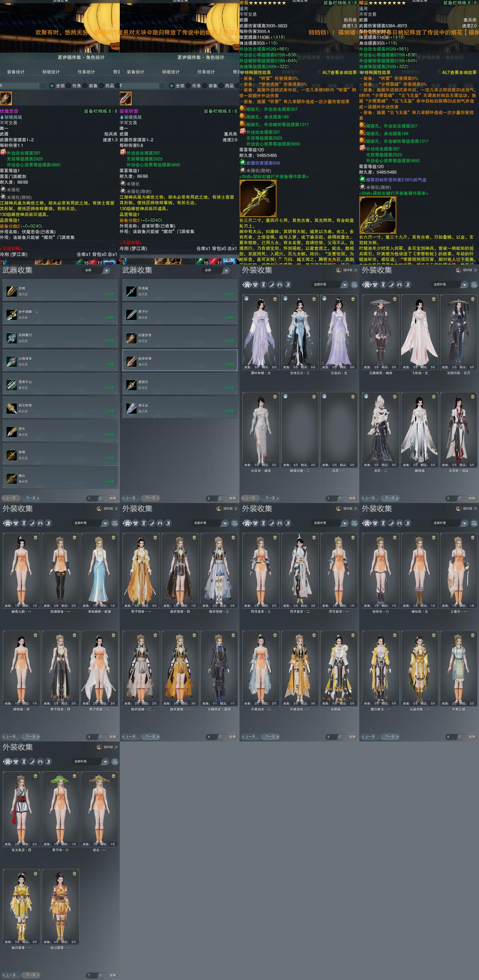Screen dimensions: 479x980
Task: Click 螭尘 icon in weapon collection list
Action: [11, 478]
